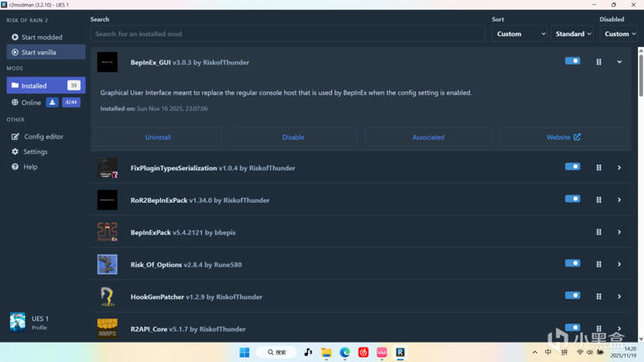Toggle R2API_Core enabled switch

click(x=573, y=327)
